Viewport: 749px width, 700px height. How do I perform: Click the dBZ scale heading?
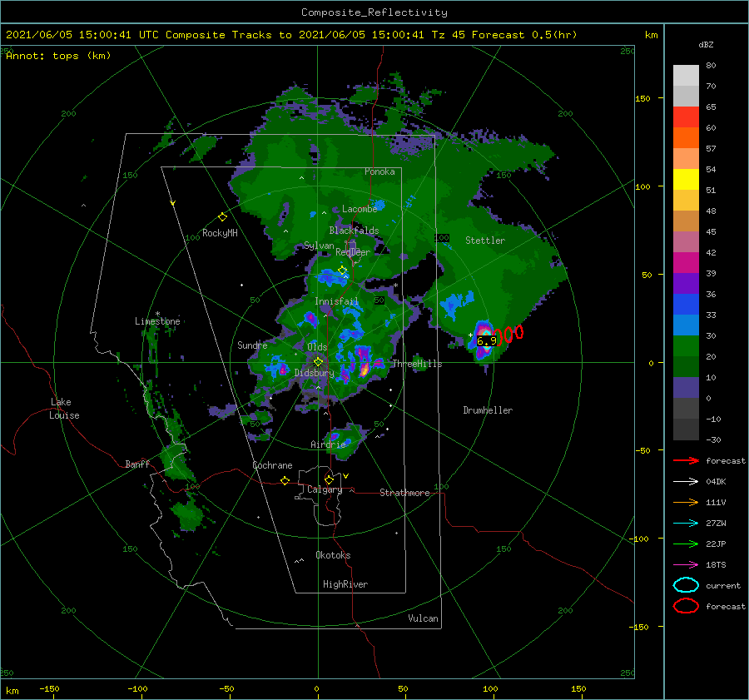706,44
